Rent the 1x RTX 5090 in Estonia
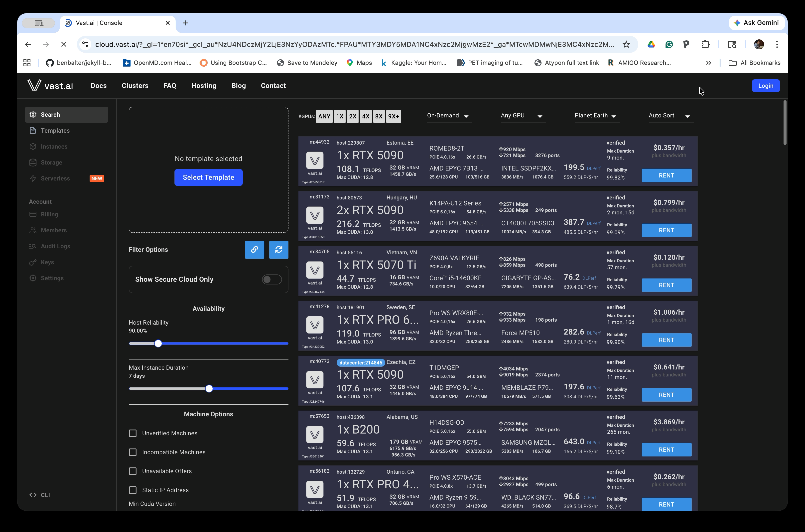The height and width of the screenshot is (532, 805). (x=666, y=176)
